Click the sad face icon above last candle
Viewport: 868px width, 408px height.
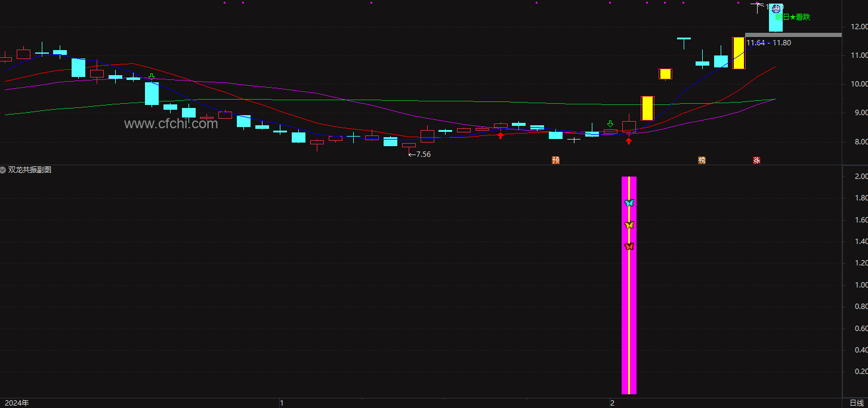click(x=776, y=9)
